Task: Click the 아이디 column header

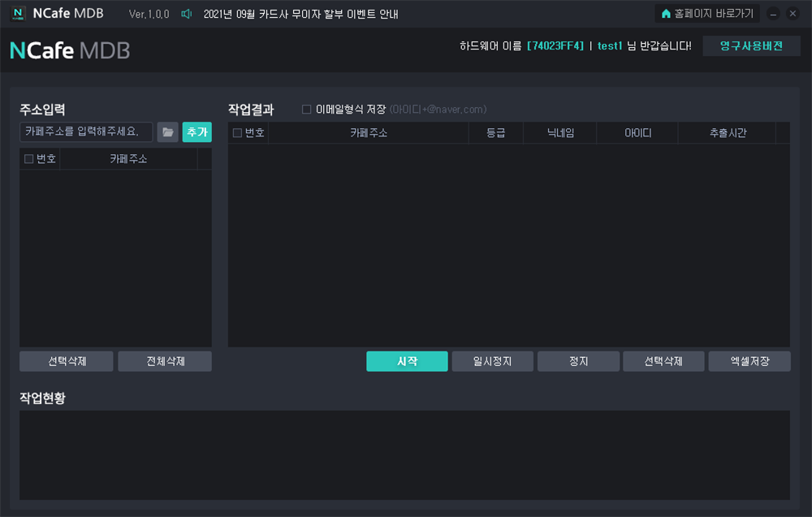Action: pyautogui.click(x=637, y=133)
